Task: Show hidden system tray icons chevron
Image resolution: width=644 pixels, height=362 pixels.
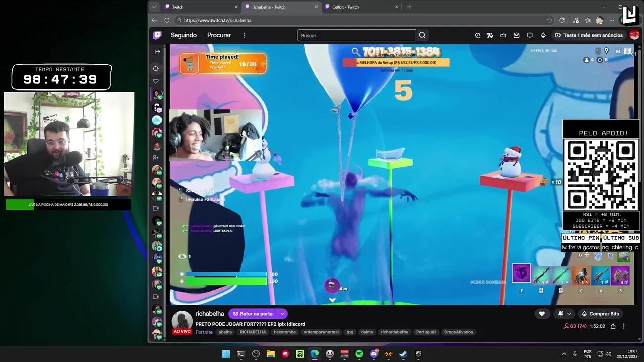Action: (x=564, y=354)
